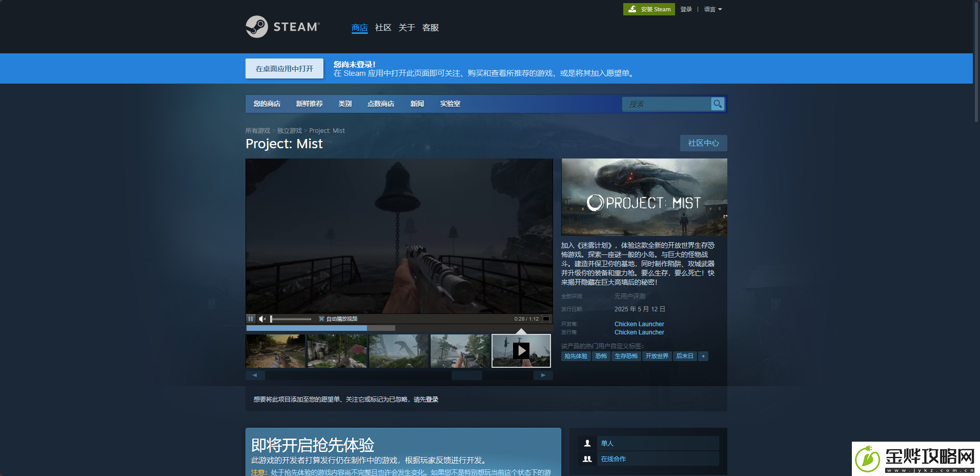Click the 所有游戏 breadcrumb link
Viewport: 980px width, 476px height.
click(x=258, y=131)
